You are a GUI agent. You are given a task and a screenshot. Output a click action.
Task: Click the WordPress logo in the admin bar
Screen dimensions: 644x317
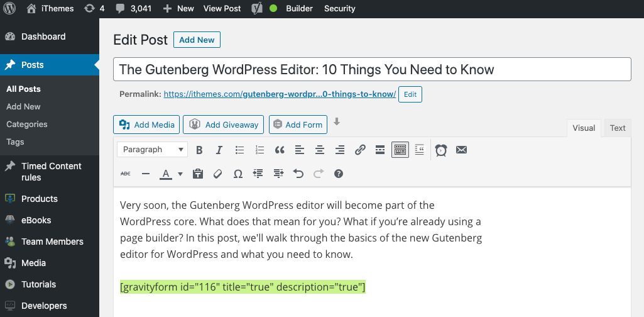pyautogui.click(x=9, y=8)
